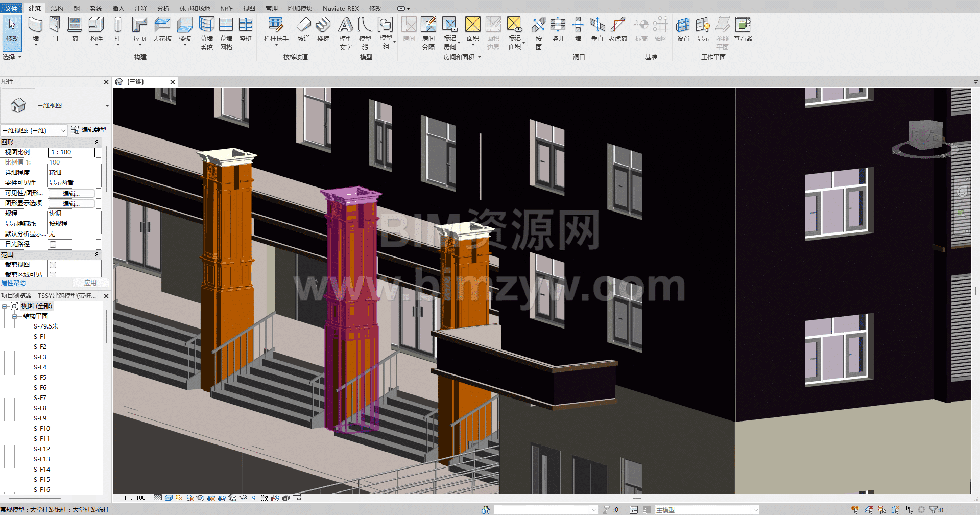Click the Detail Level icon in view bar
This screenshot has height=515, width=980.
158,498
